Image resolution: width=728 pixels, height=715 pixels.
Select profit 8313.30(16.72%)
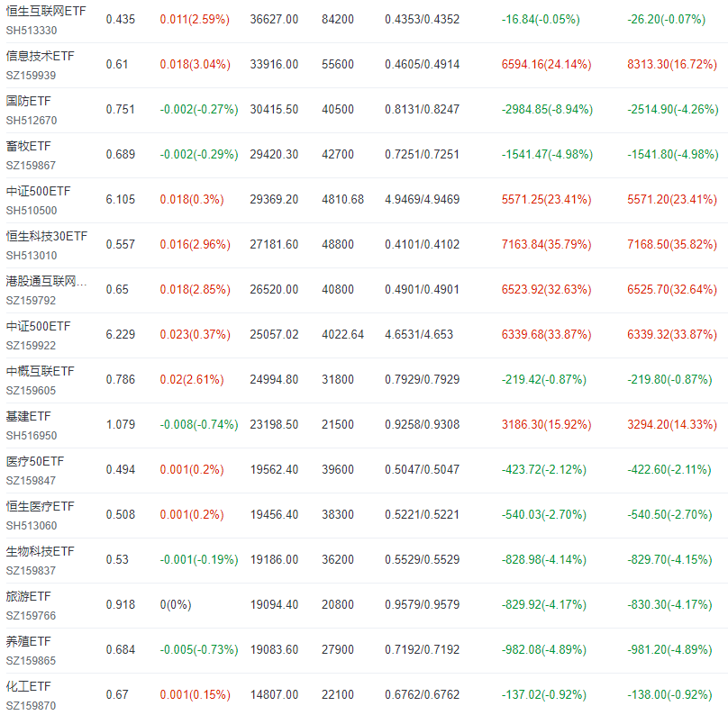[x=672, y=65]
